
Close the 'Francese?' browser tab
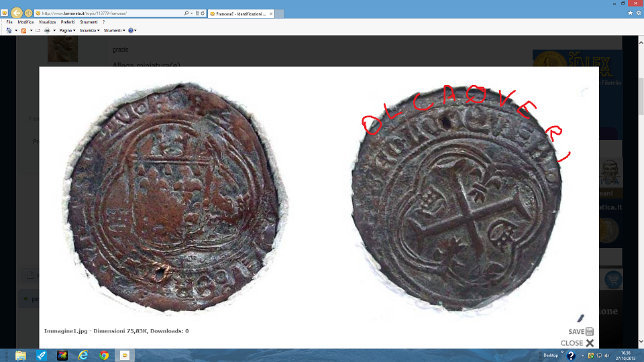tap(271, 13)
